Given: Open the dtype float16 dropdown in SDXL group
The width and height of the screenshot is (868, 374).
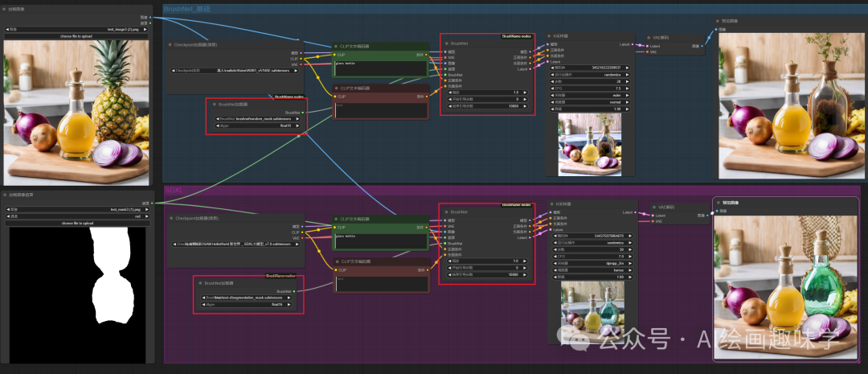Looking at the screenshot, I should [x=248, y=304].
